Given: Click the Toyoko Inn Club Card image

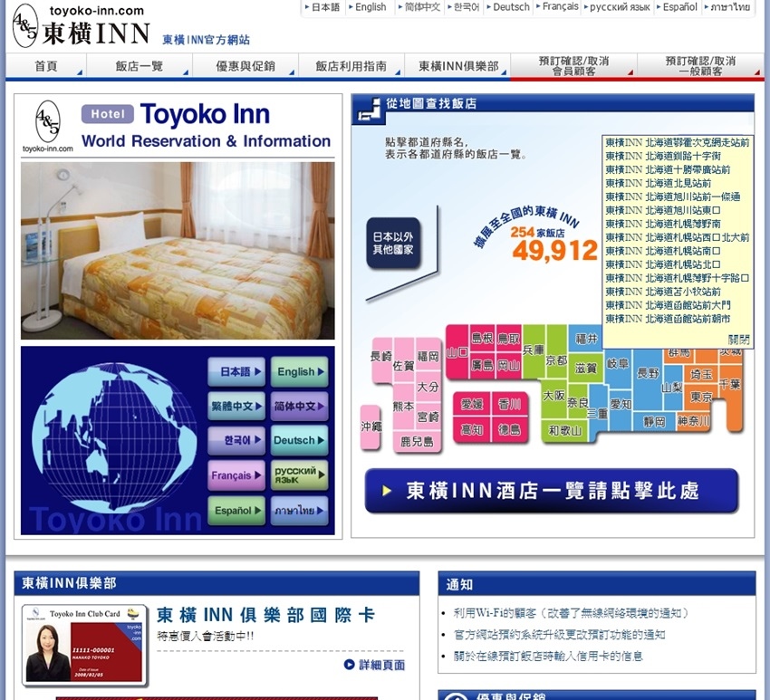Looking at the screenshot, I should [x=85, y=645].
